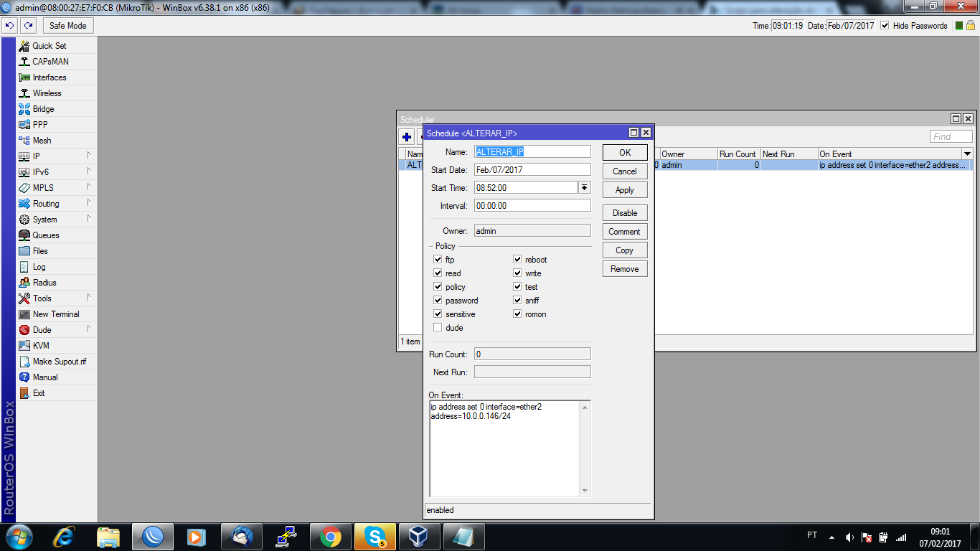Toggle the policy checkbox under Policy

[438, 287]
